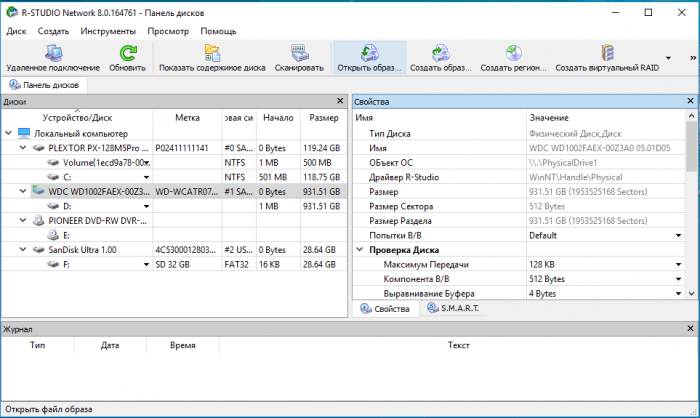The height and width of the screenshot is (418, 700).
Task: Collapse the PLEXTOR PX-128M5Pro disk node
Action: 24,147
